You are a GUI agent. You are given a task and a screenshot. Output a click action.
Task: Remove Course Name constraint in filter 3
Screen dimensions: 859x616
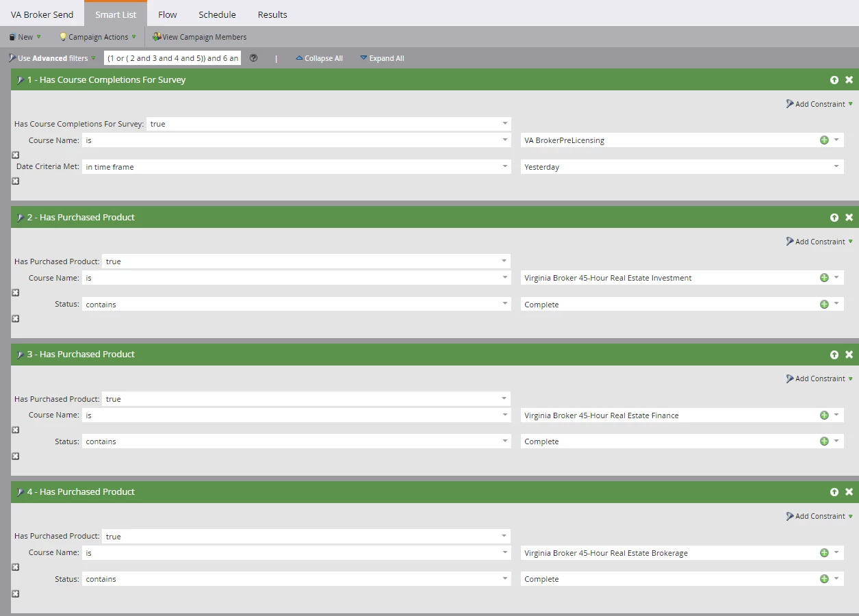(16, 431)
